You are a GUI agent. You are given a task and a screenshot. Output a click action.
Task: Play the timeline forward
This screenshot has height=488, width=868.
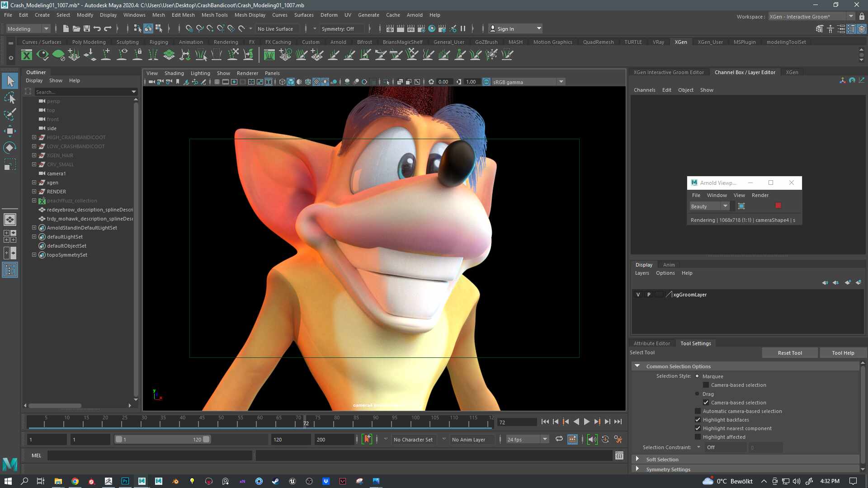coord(587,422)
